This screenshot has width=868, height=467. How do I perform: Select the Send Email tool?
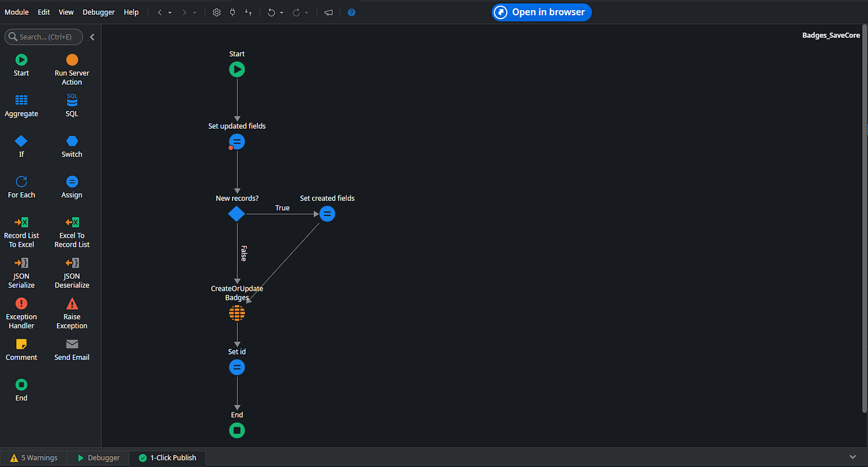coord(72,349)
